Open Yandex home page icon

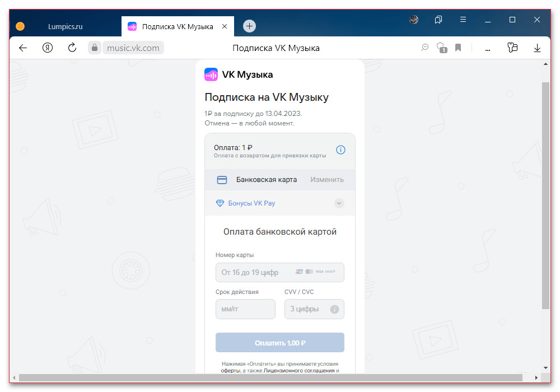48,48
